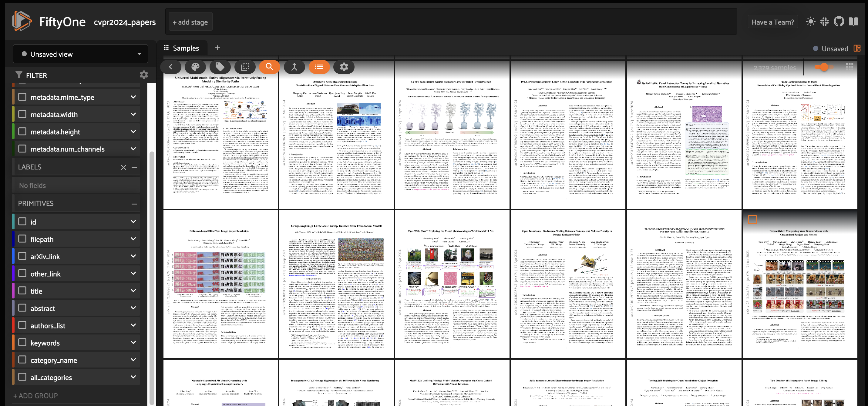Expand the category_name field chevron
This screenshot has width=868, height=406.
tap(133, 360)
